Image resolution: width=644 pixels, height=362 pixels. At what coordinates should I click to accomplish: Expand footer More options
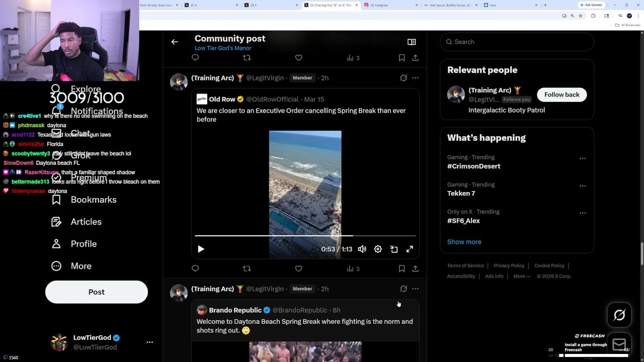[521, 276]
